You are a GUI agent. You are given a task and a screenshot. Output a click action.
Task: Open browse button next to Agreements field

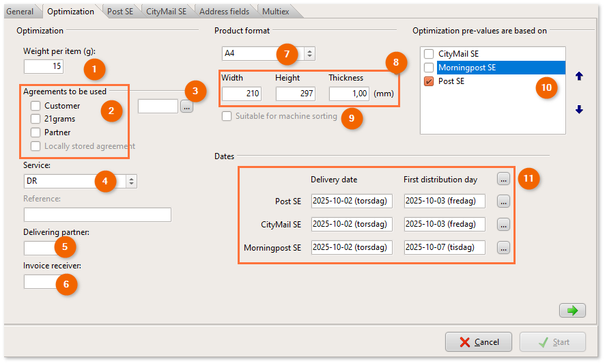(x=186, y=107)
